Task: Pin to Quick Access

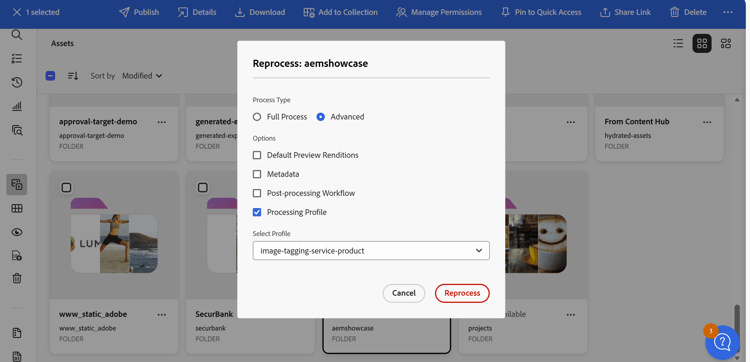Action: 540,12
